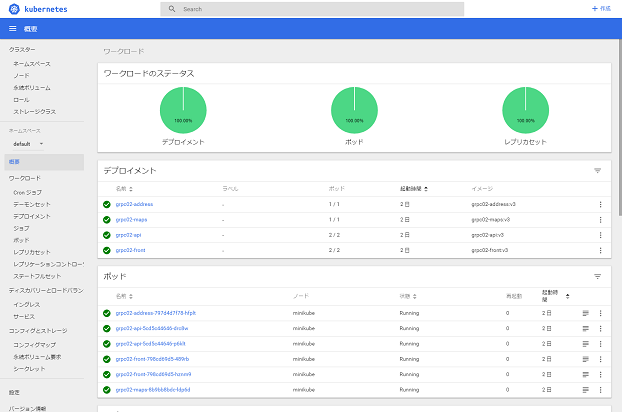Open デプロイメント in sidebar
This screenshot has height=412, width=622.
tap(32, 217)
